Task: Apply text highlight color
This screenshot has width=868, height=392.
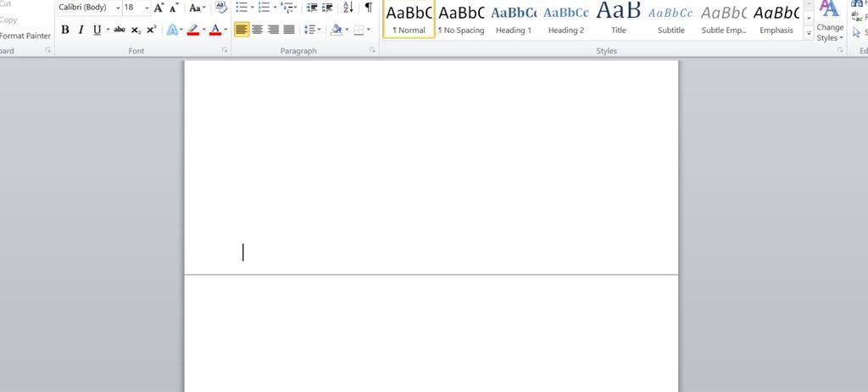Action: (x=193, y=30)
